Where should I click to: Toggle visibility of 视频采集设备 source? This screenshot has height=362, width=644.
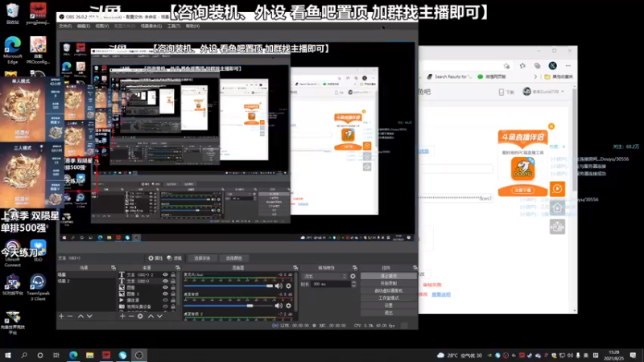(x=165, y=306)
